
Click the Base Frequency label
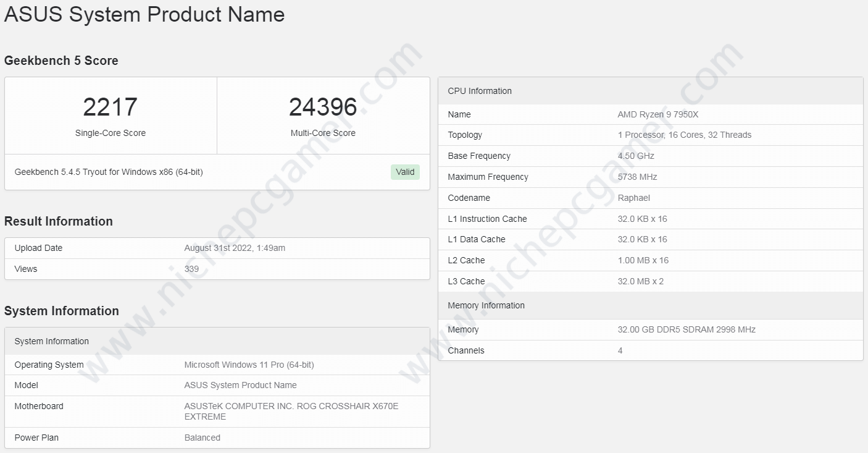(479, 156)
